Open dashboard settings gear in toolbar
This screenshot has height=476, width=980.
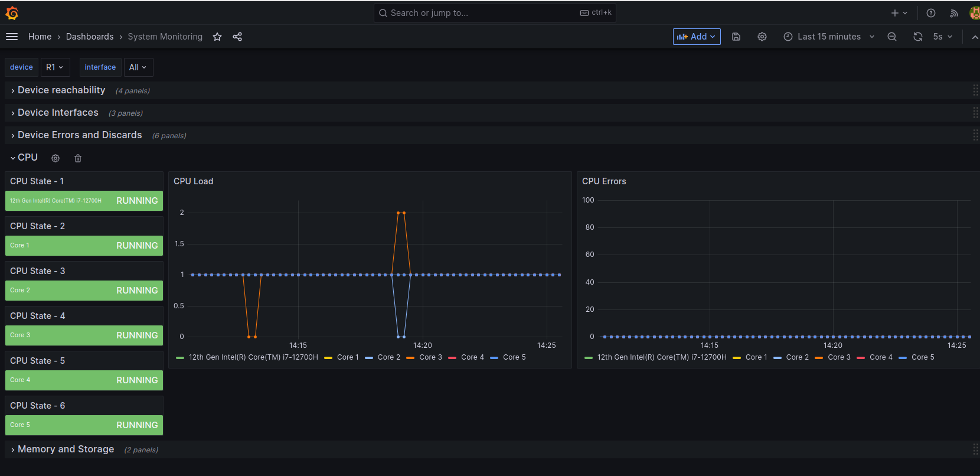point(762,37)
